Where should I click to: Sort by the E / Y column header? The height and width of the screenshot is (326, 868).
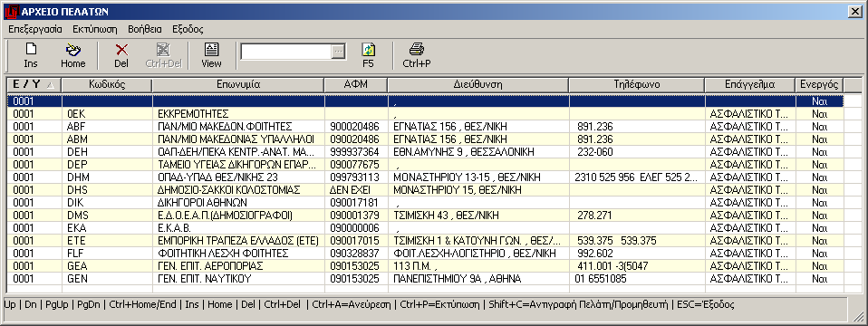(34, 85)
